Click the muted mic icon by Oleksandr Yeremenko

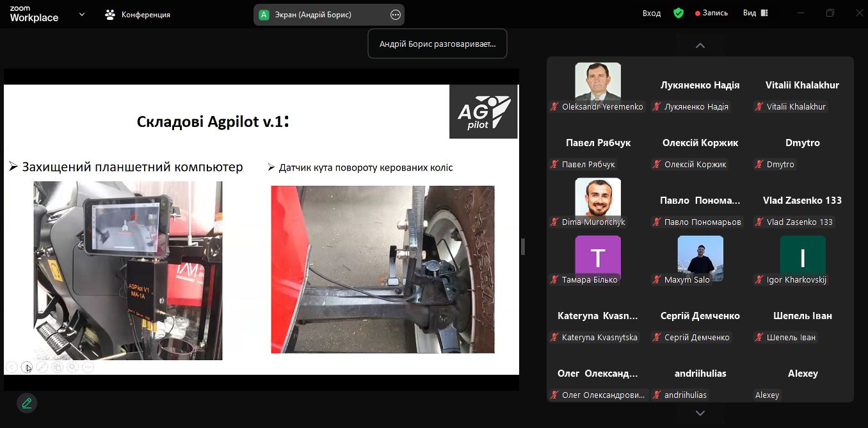554,107
